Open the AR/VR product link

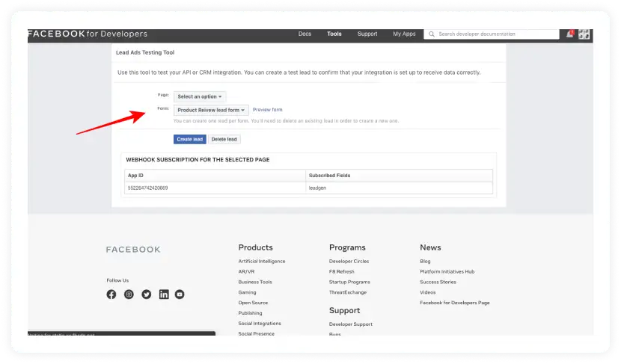(x=246, y=271)
